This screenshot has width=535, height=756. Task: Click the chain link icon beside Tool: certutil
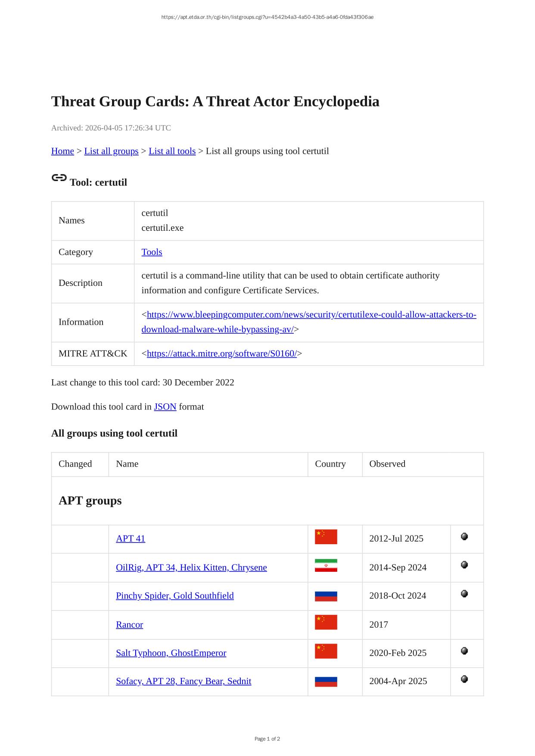click(x=59, y=177)
